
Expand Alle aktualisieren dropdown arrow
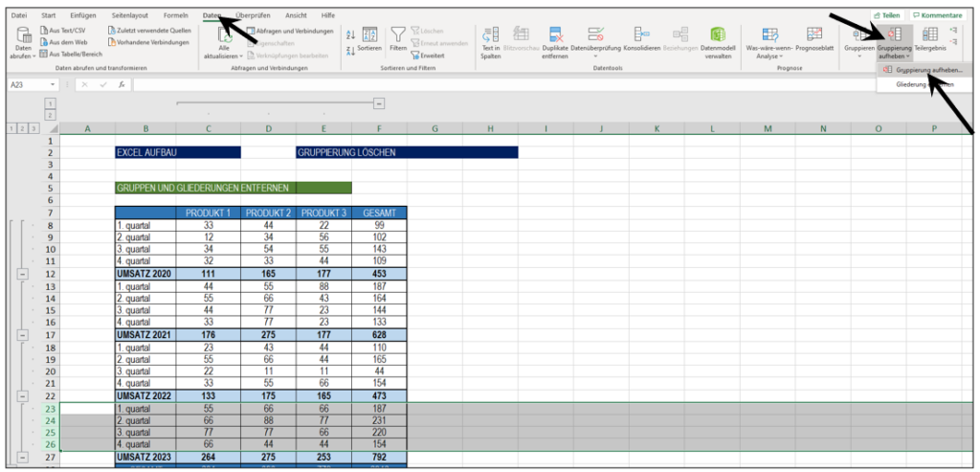[x=241, y=56]
